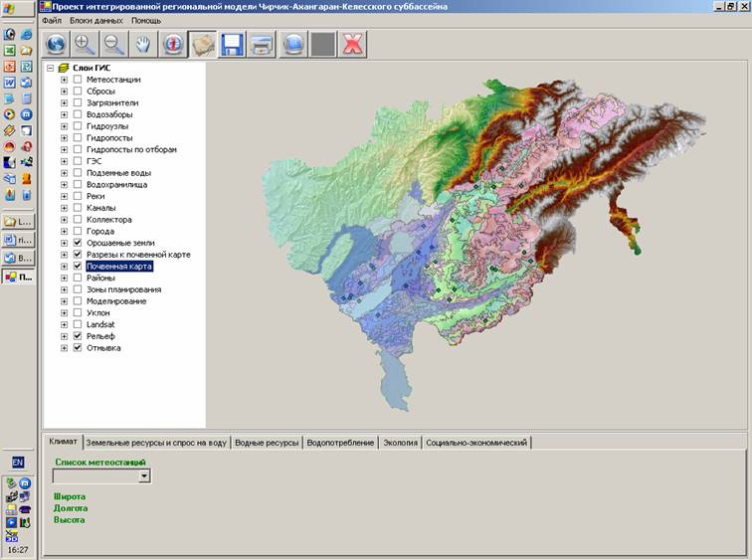Click the red X toolbar icon

click(351, 44)
